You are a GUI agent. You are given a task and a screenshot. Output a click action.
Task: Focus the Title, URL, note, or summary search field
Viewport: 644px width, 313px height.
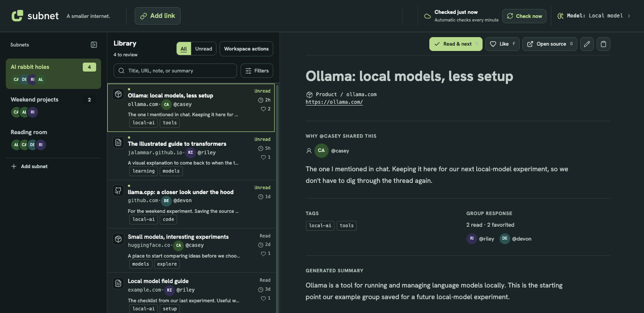[175, 71]
